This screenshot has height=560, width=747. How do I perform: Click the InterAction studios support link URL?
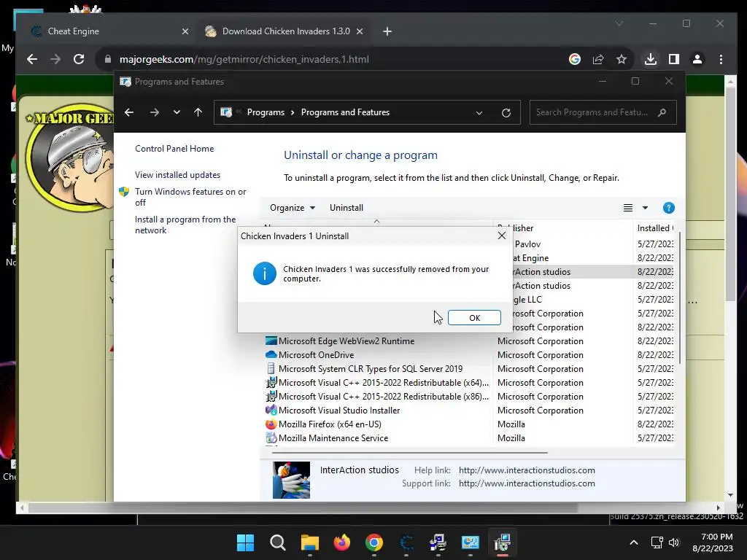tap(527, 483)
